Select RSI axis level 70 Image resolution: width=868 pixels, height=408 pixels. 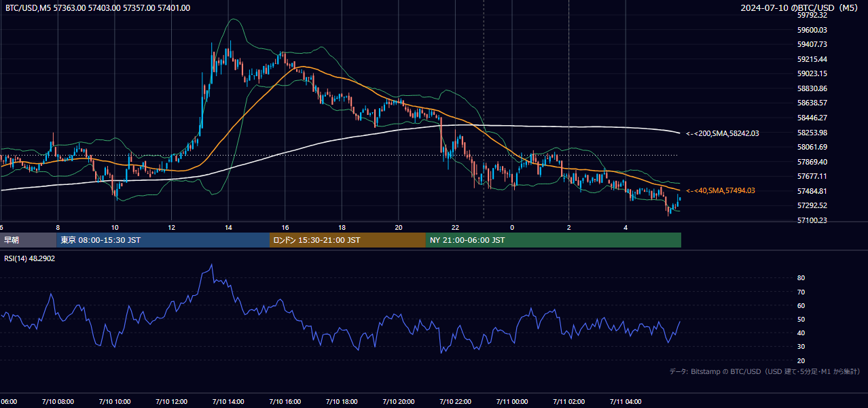(x=801, y=292)
